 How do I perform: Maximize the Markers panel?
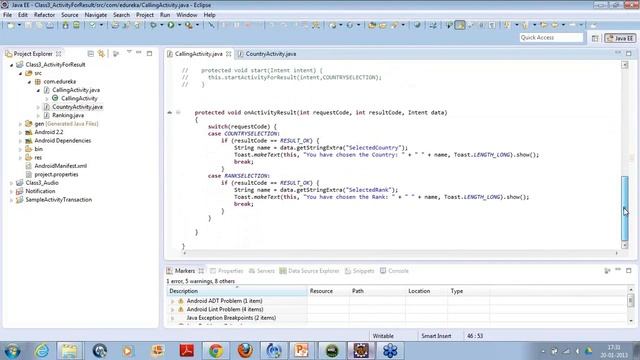tap(629, 271)
